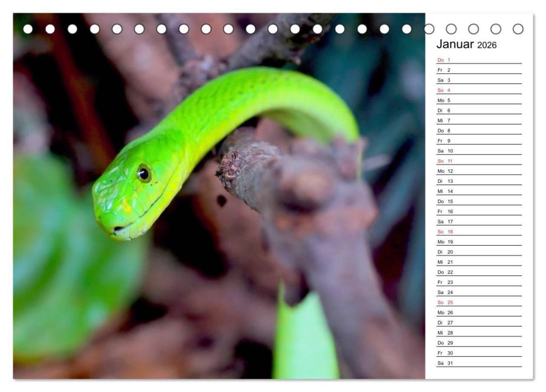Select the Do 15 date row
Screen dimensions: 546x392
(x=478, y=201)
